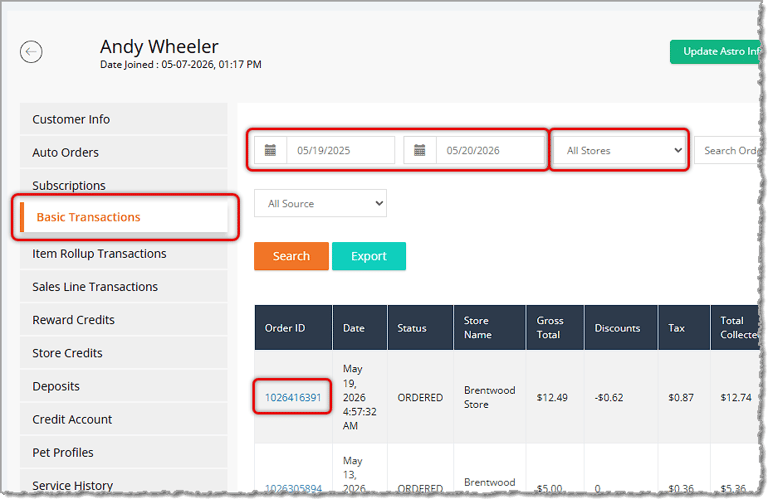This screenshot has width=773, height=504.
Task: Click the Order ID column header
Action: 293,328
